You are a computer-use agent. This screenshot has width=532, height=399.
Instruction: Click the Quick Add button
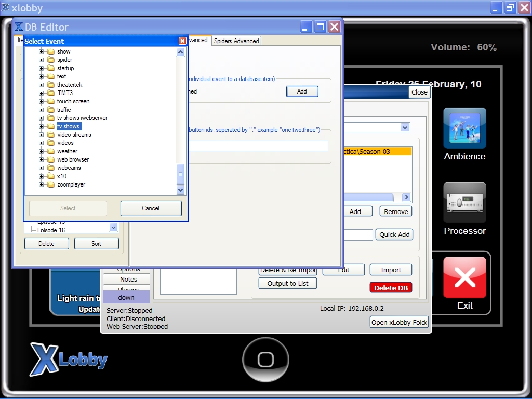click(x=394, y=234)
